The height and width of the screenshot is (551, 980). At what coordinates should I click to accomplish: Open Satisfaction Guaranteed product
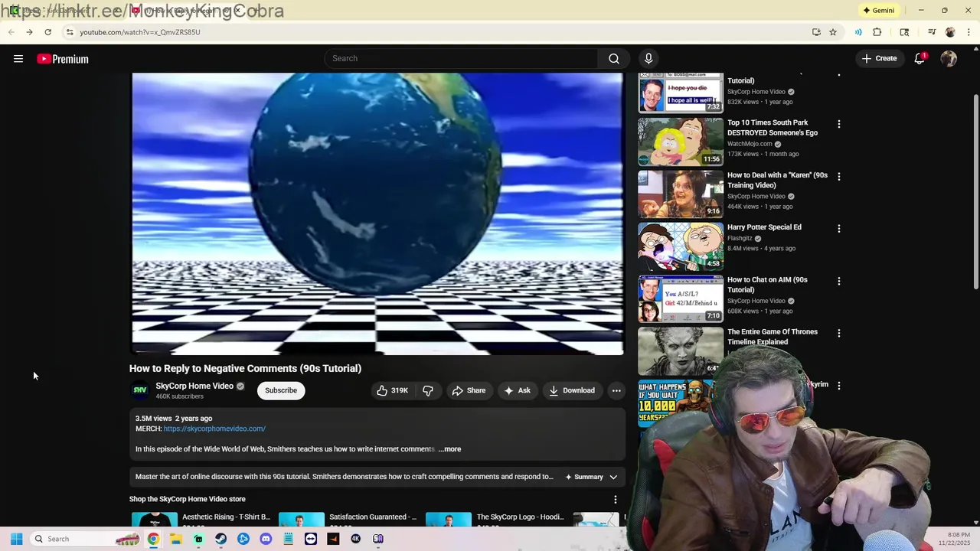pyautogui.click(x=348, y=520)
